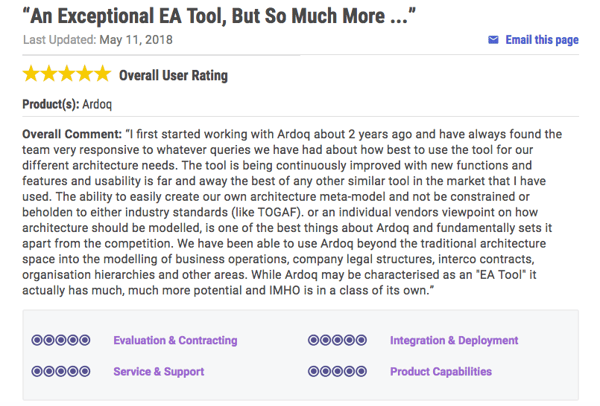Click middle rating circle for Product Capabilities

tap(338, 371)
